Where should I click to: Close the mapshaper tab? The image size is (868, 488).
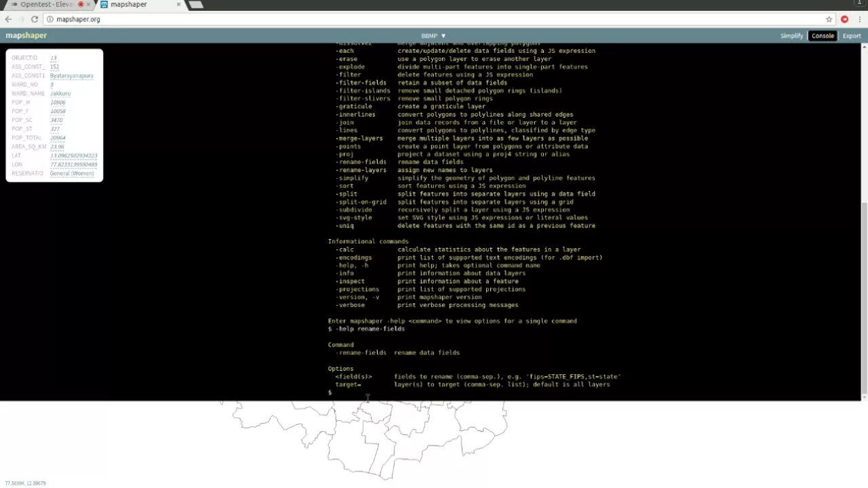coord(179,5)
